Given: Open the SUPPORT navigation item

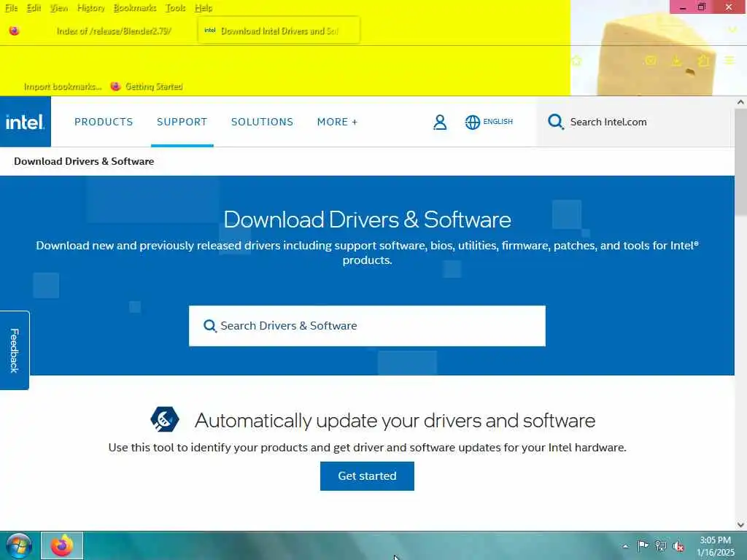Looking at the screenshot, I should [x=182, y=122].
